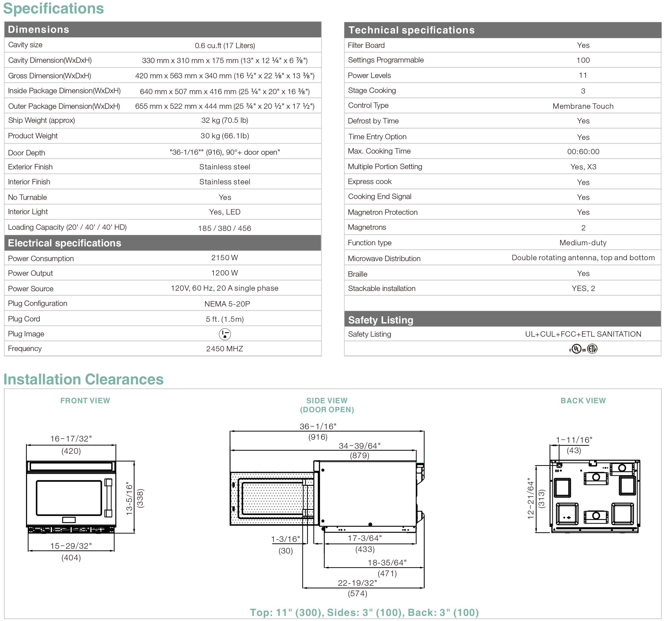The height and width of the screenshot is (621, 672).
Task: Click the Installation Clearances heading
Action: pos(83,379)
